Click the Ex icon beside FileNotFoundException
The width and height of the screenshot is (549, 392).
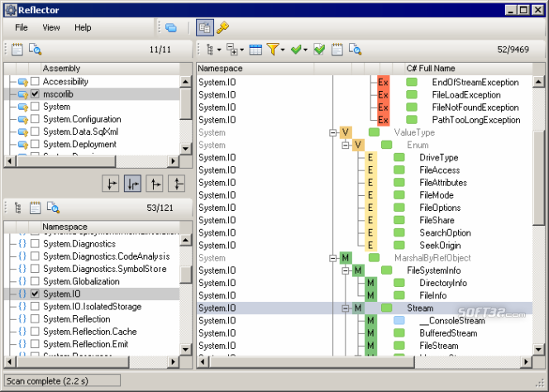coord(383,108)
